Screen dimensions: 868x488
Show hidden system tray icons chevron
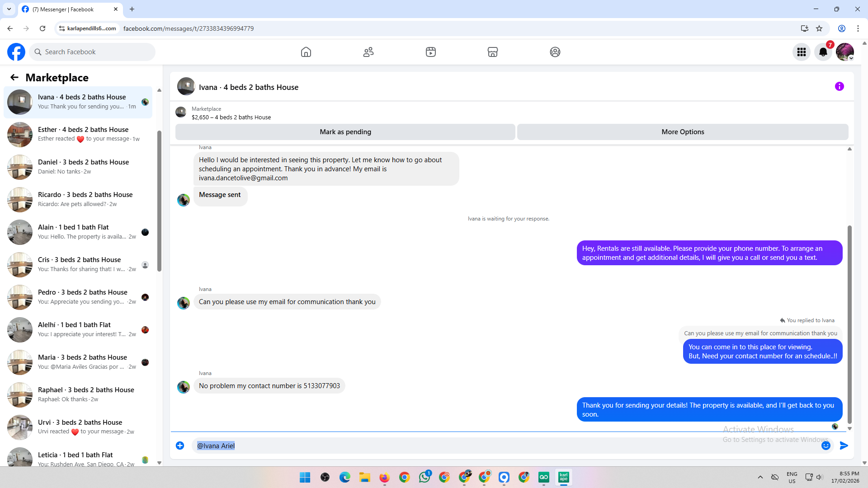(x=760, y=477)
